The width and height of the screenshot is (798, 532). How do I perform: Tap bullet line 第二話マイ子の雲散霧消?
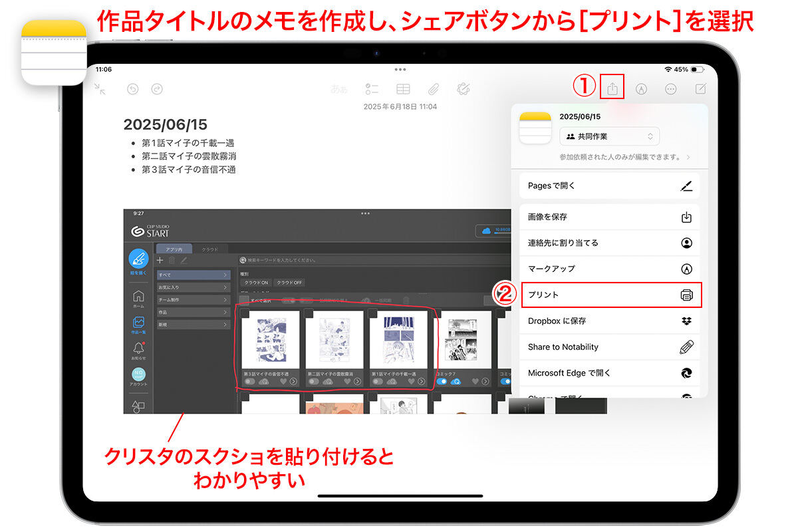(x=189, y=156)
